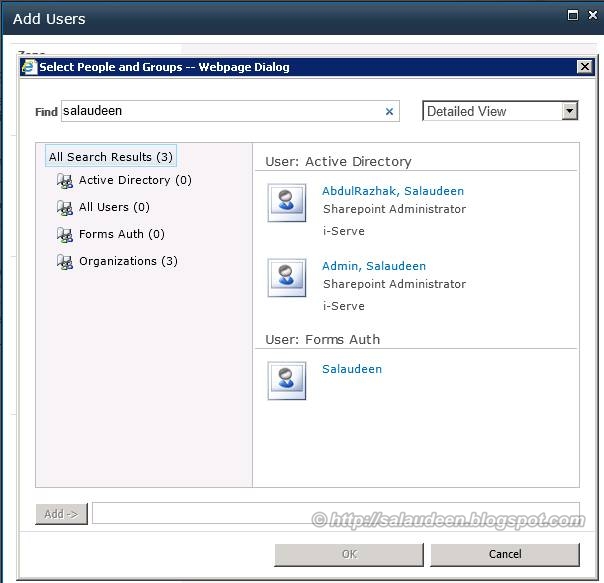This screenshot has width=604, height=583.
Task: Open the Detailed View dropdown
Action: click(x=500, y=111)
